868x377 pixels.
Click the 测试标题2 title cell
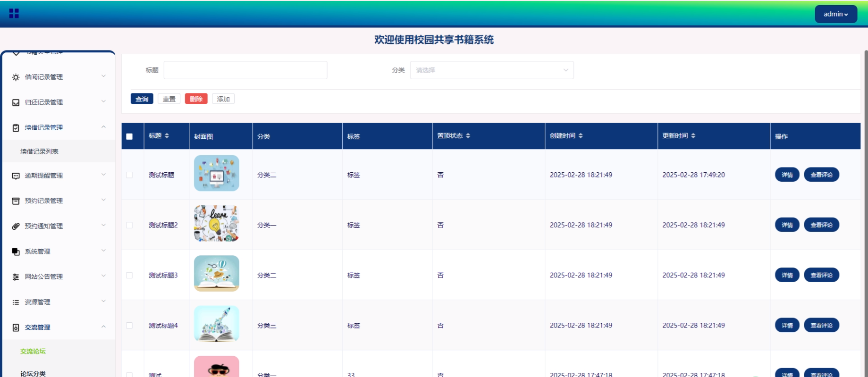coord(163,225)
